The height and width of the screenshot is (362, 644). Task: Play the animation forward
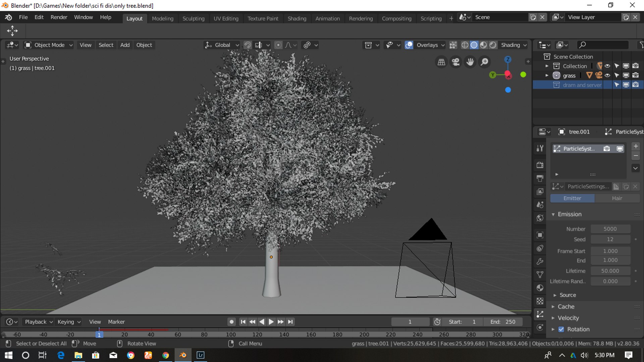tap(271, 322)
